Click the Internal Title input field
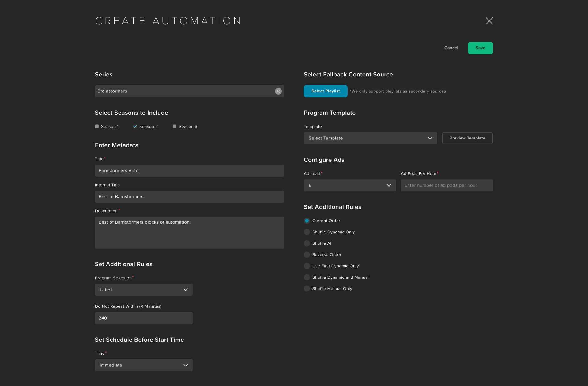The width and height of the screenshot is (588, 386). (190, 197)
